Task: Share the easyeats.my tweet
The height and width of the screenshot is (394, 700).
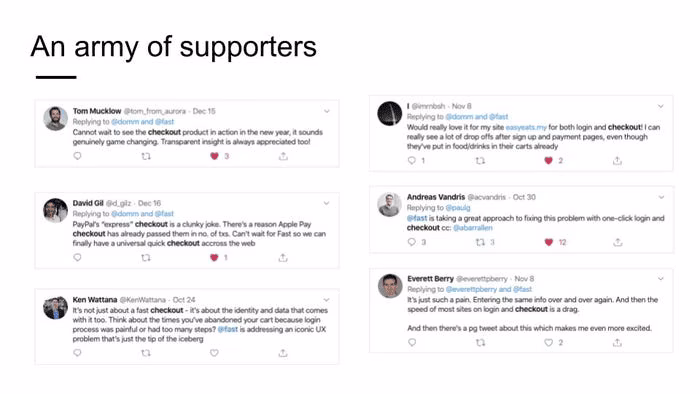Action: pos(617,161)
